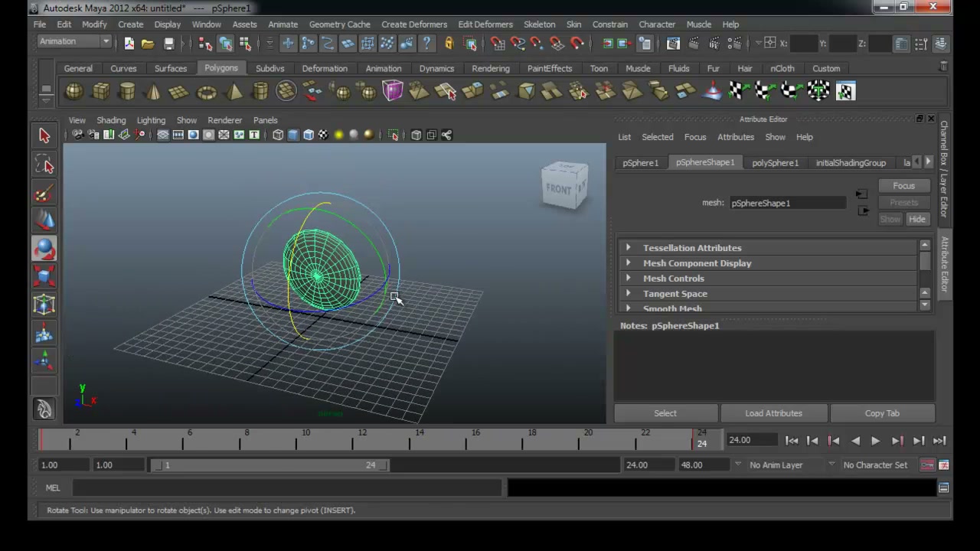Click frame 12 on the timeline
This screenshot has height=551, width=980.
pyautogui.click(x=362, y=439)
